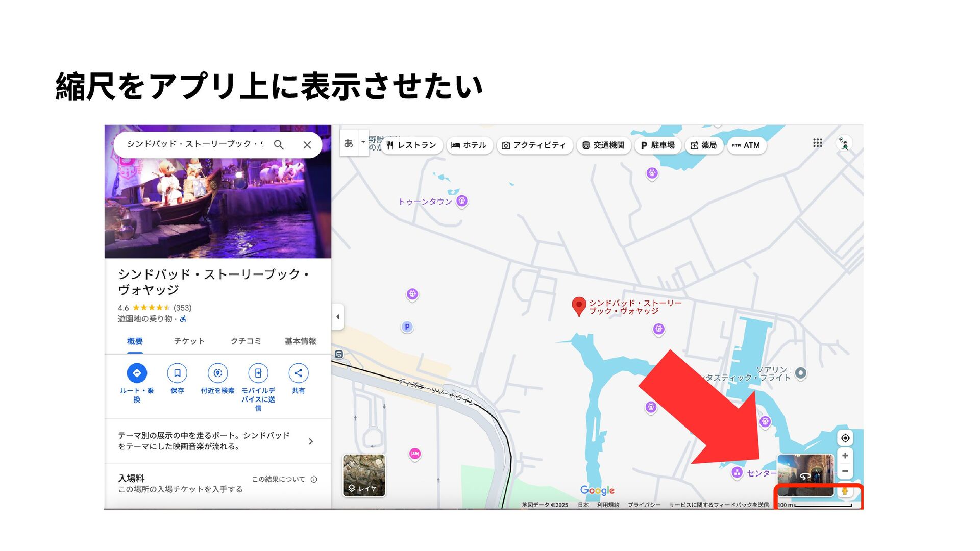980x551 pixels.
Task: Click the (353) reviews count
Action: coord(182,308)
